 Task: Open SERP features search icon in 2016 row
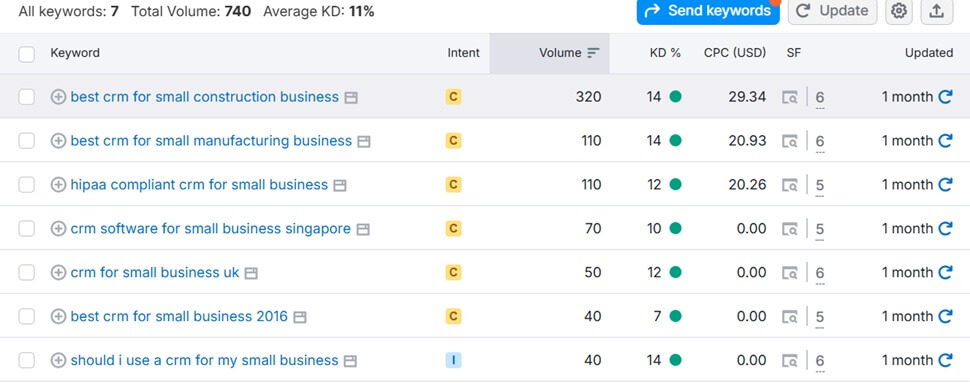click(x=790, y=317)
